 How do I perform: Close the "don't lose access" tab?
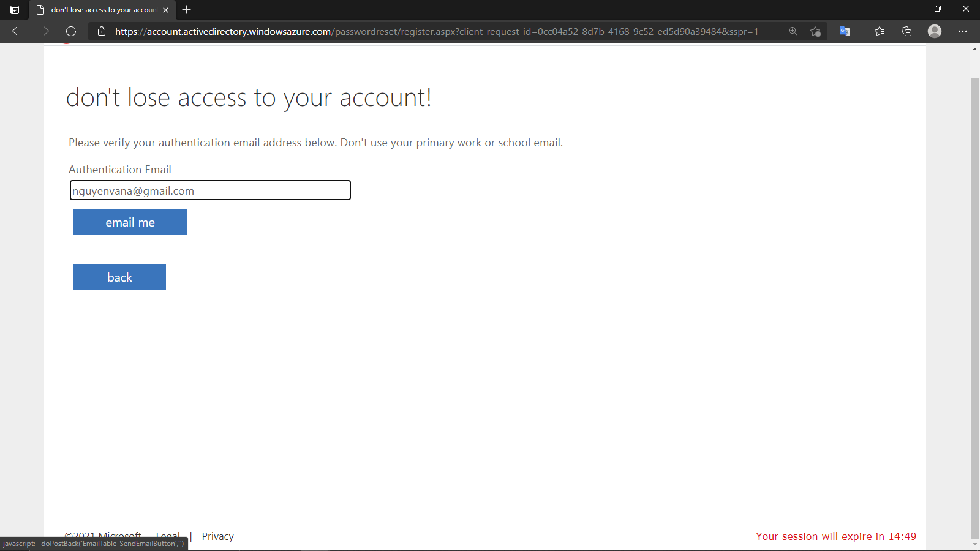[x=166, y=10]
